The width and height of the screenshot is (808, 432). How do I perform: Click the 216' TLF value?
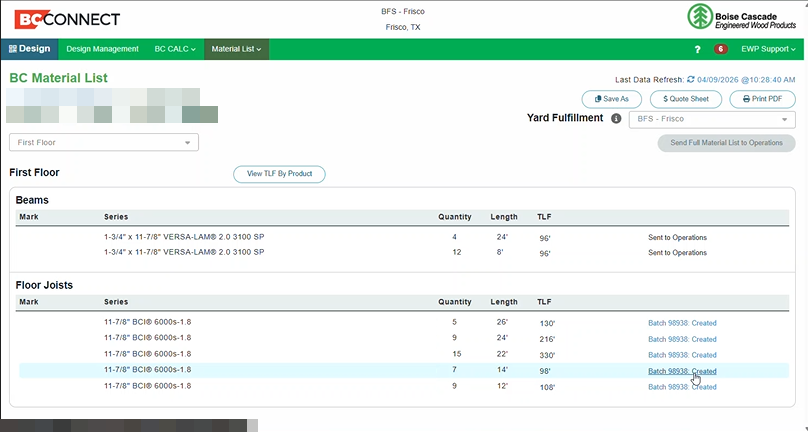point(547,339)
